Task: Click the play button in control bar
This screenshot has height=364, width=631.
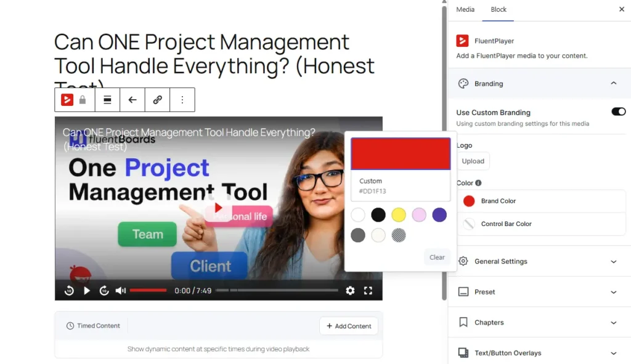Action: coord(86,290)
